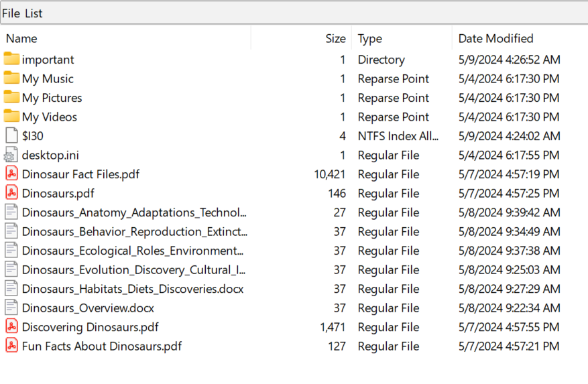Viewport: 588px width, 384px height.
Task: Select Dinosaurs_Habitats_Diets_Discoveries.docx file name
Action: pos(132,289)
